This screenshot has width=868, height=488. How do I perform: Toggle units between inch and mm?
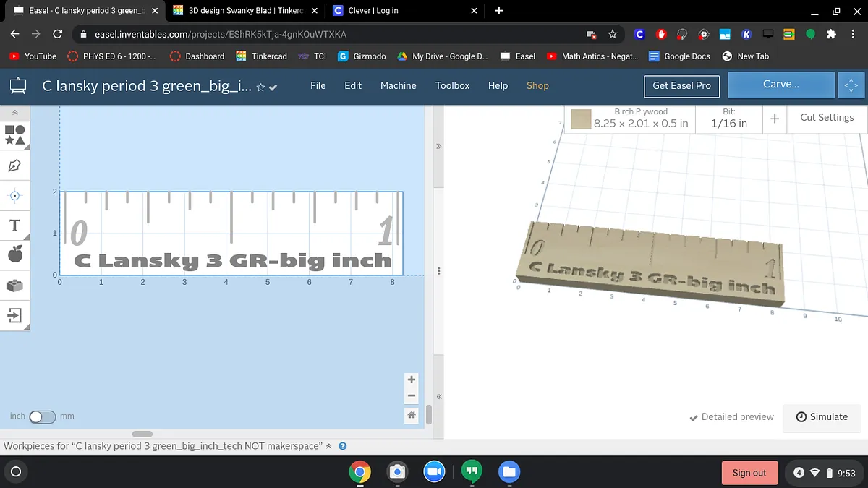42,416
